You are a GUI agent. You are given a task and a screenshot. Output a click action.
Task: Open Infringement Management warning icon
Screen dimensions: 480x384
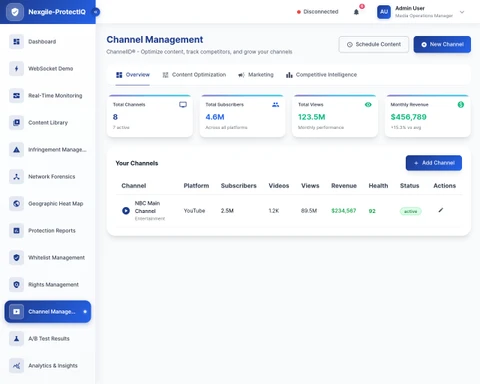pos(16,150)
